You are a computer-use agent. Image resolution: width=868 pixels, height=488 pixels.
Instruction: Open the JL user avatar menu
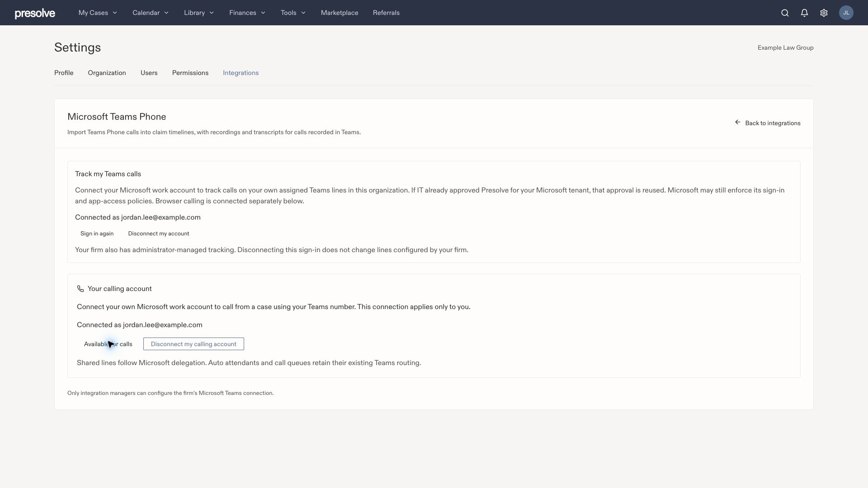coord(846,13)
